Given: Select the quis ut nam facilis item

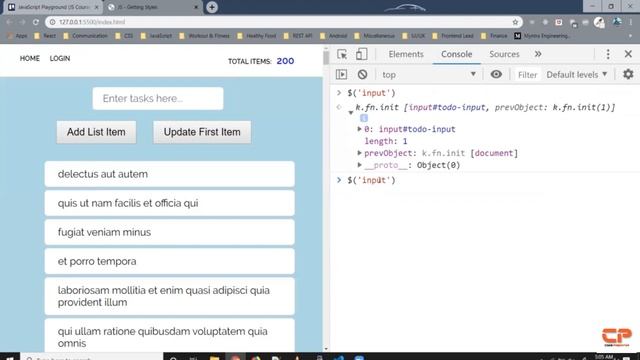Looking at the screenshot, I should (169, 203).
